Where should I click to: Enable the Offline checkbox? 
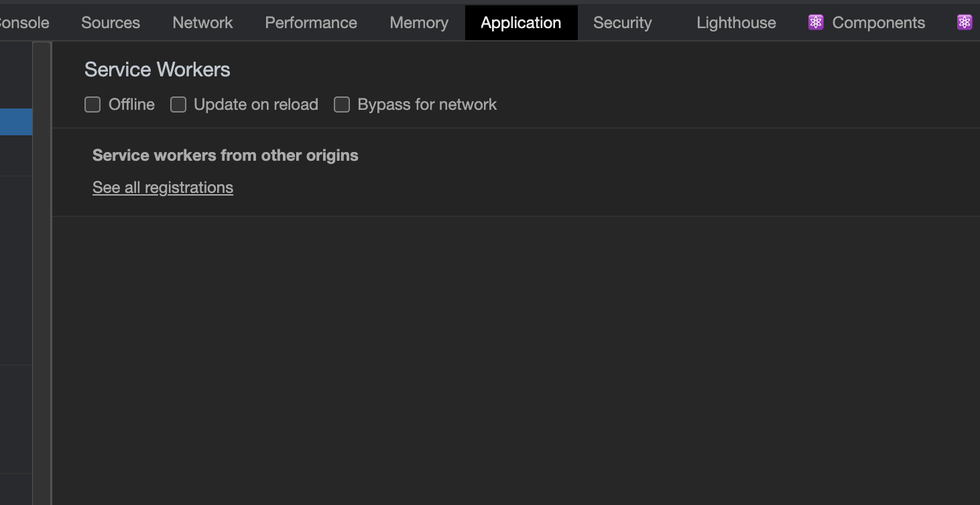pos(93,104)
